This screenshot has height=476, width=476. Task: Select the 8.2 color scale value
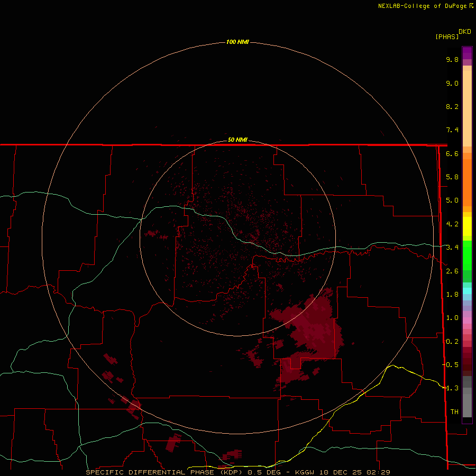click(x=452, y=106)
